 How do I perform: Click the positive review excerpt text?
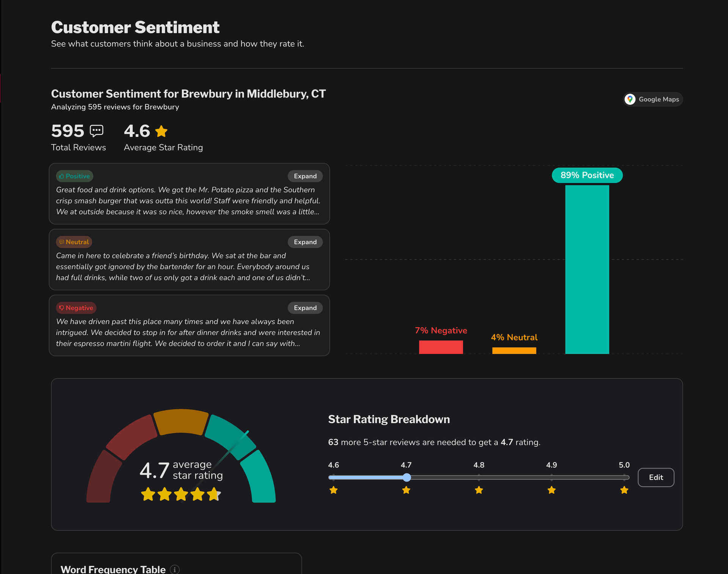point(188,201)
